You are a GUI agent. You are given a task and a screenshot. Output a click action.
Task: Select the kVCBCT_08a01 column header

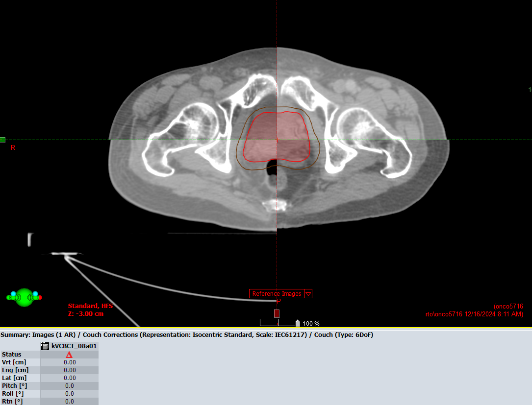click(70, 346)
